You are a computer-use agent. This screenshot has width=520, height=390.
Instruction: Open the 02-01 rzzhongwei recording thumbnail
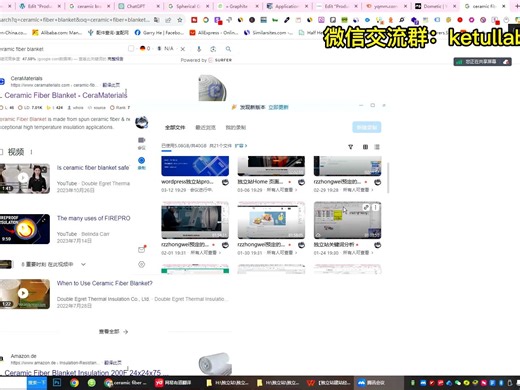tap(195, 220)
